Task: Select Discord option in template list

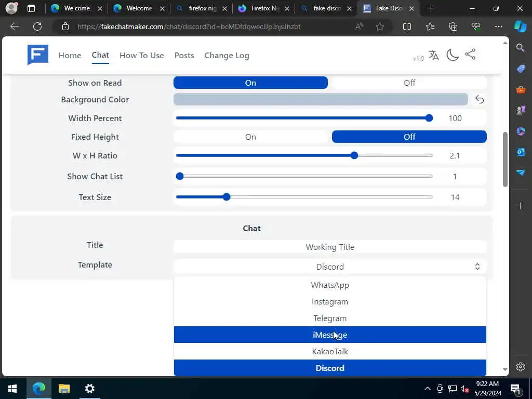Action: point(330,368)
